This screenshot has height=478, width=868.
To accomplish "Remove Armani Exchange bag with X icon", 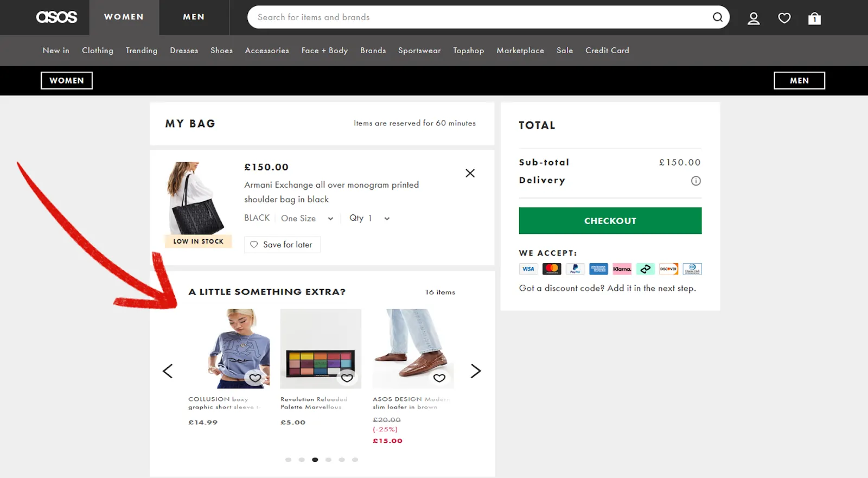I will [x=470, y=173].
